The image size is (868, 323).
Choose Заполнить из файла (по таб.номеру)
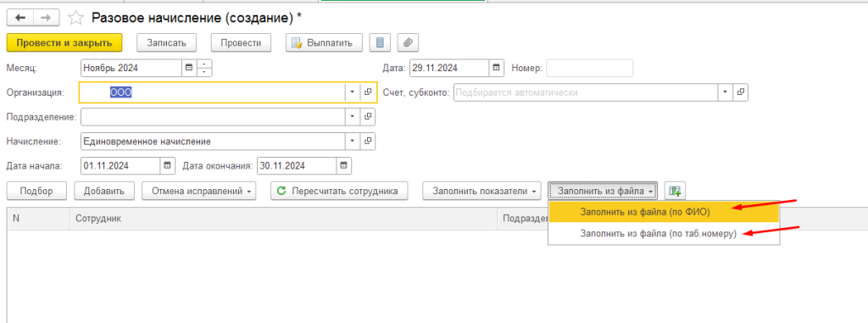click(664, 234)
